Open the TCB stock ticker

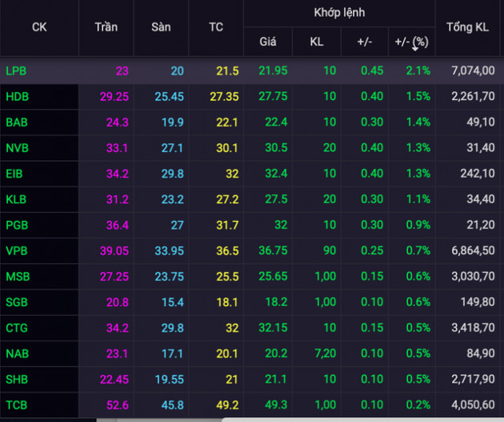click(x=16, y=405)
